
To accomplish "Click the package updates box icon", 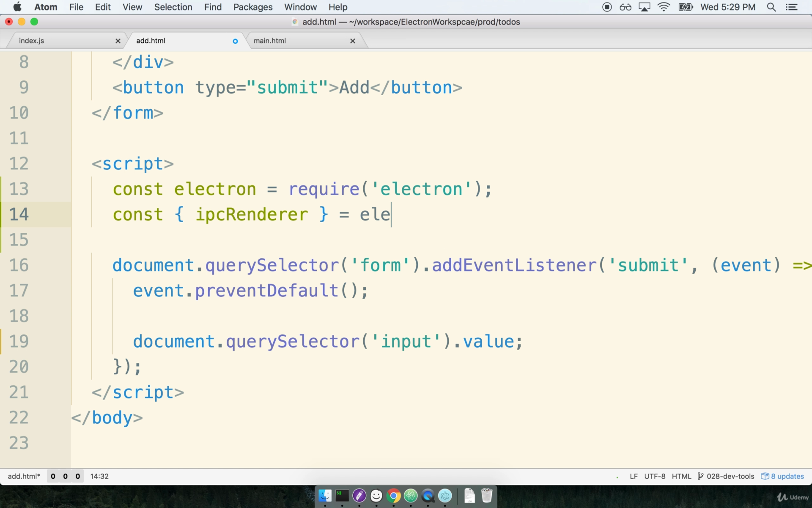I will pyautogui.click(x=765, y=476).
